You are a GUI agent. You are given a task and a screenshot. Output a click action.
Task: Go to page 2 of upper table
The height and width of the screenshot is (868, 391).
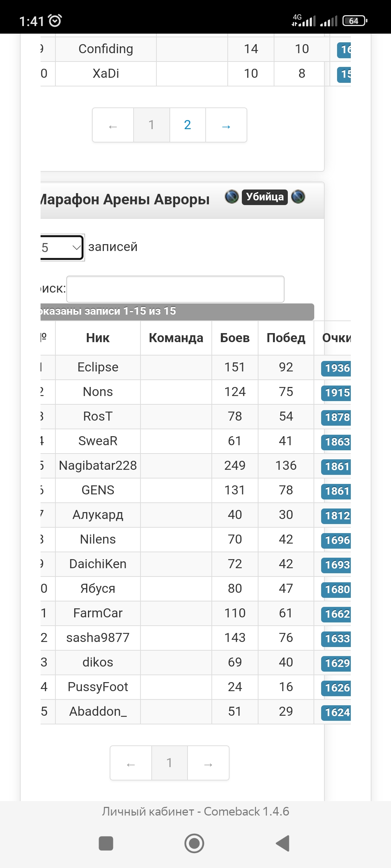tap(188, 125)
